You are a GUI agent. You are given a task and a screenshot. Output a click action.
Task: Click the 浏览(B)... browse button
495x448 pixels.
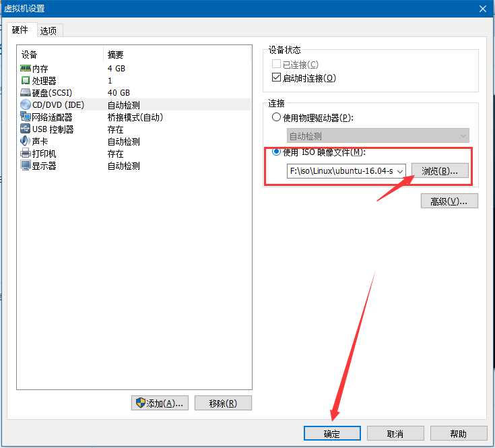coord(440,171)
